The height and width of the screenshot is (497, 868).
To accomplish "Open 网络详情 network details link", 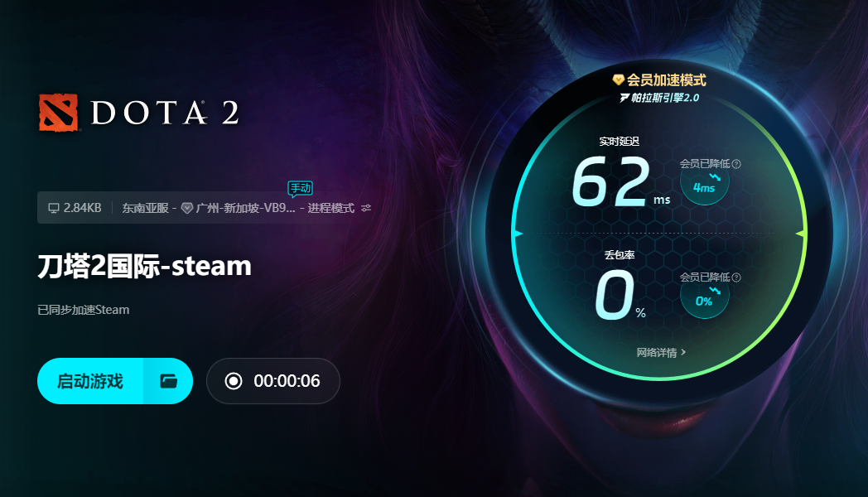I will (x=657, y=353).
